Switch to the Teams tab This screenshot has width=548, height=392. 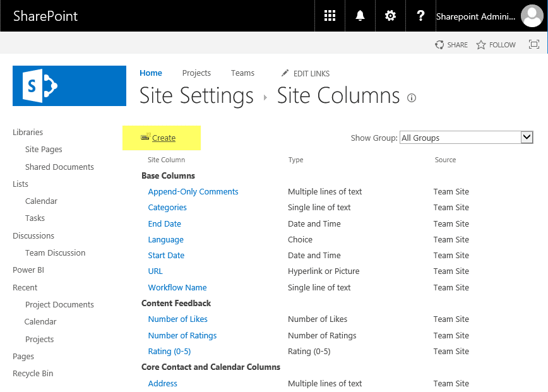[x=242, y=73]
